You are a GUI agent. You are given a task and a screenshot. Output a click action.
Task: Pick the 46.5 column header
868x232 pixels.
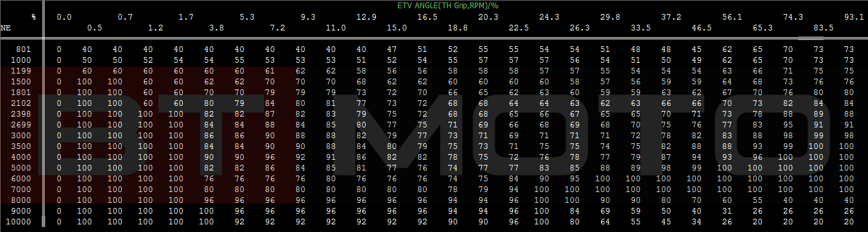pos(702,28)
